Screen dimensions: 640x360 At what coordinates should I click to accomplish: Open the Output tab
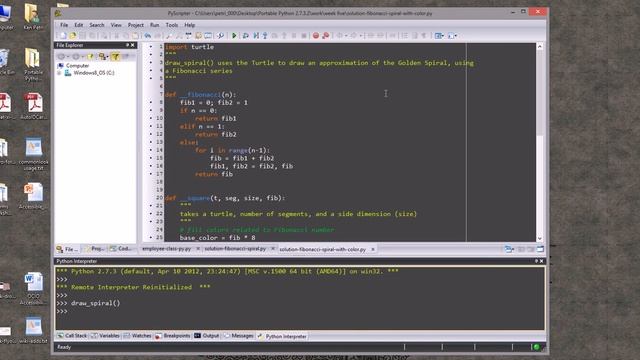(x=207, y=336)
